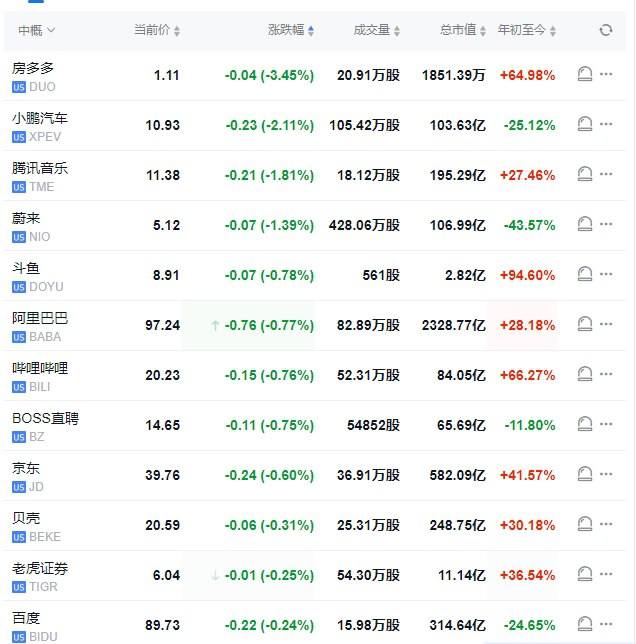Click DOYU ticker symbol
Image resolution: width=636 pixels, height=644 pixels.
pyautogui.click(x=46, y=287)
